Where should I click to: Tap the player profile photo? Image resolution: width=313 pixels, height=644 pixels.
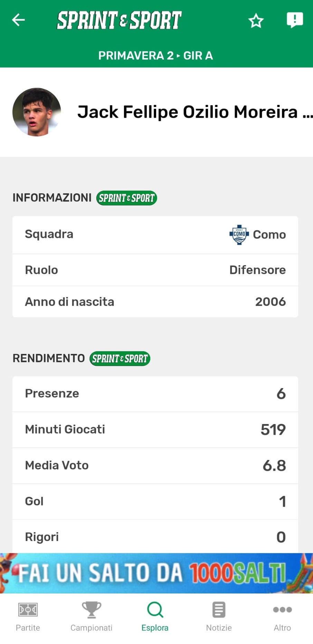[37, 112]
